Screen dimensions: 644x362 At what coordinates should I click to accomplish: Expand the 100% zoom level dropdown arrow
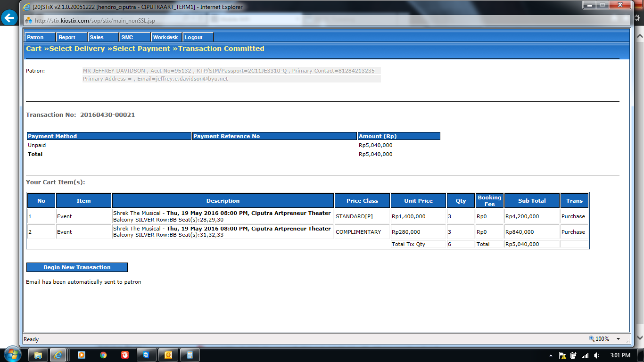pyautogui.click(x=618, y=339)
